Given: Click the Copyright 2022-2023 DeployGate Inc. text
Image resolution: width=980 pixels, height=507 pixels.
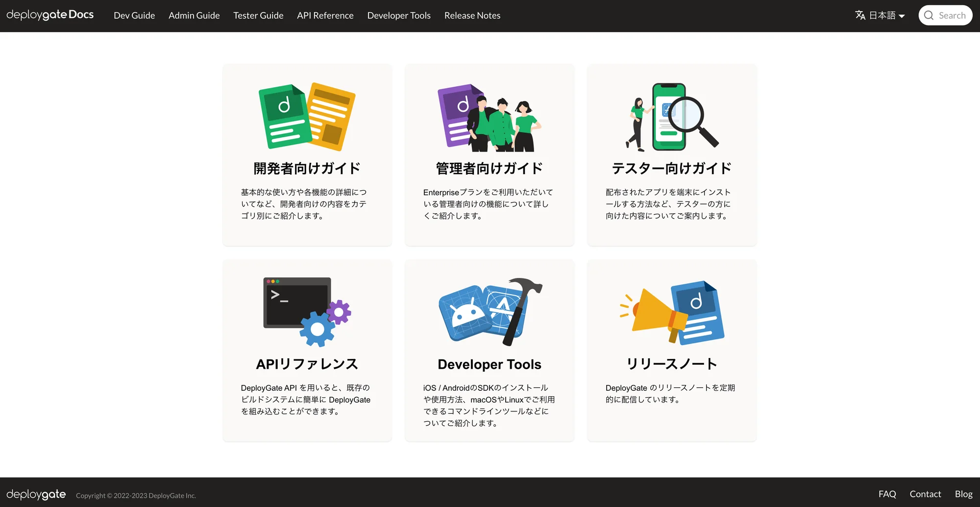Looking at the screenshot, I should click(136, 496).
